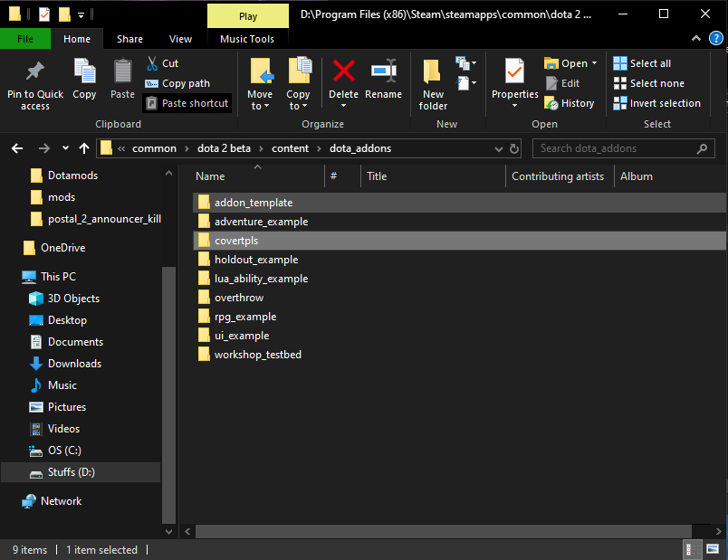The image size is (728, 560).
Task: Delete the selected item with red X
Action: 343,71
